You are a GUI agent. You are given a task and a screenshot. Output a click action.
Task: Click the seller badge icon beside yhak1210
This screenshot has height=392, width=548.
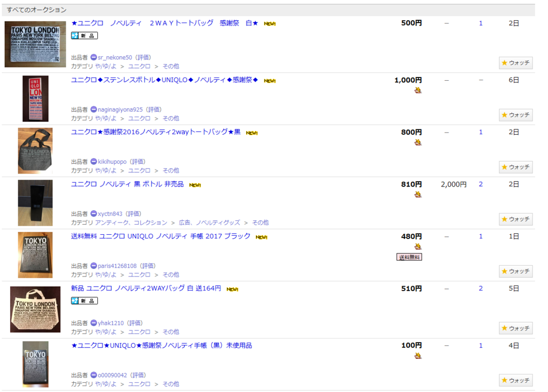94,323
